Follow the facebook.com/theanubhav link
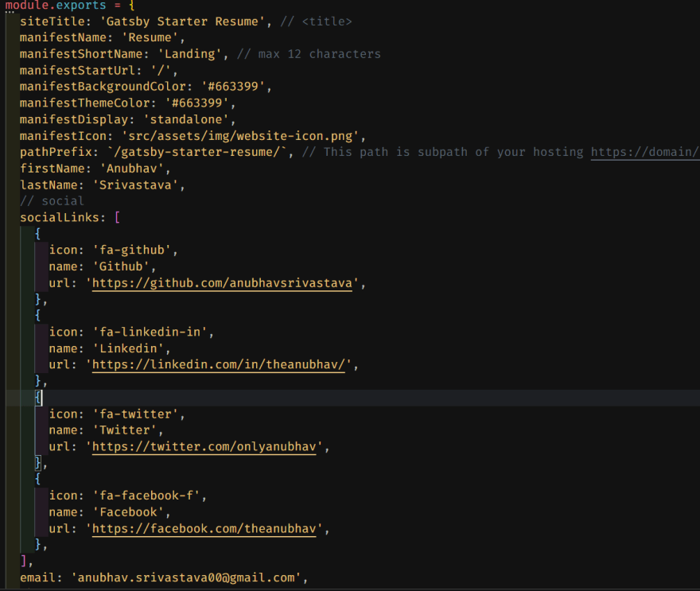700x591 pixels. pyautogui.click(x=204, y=529)
